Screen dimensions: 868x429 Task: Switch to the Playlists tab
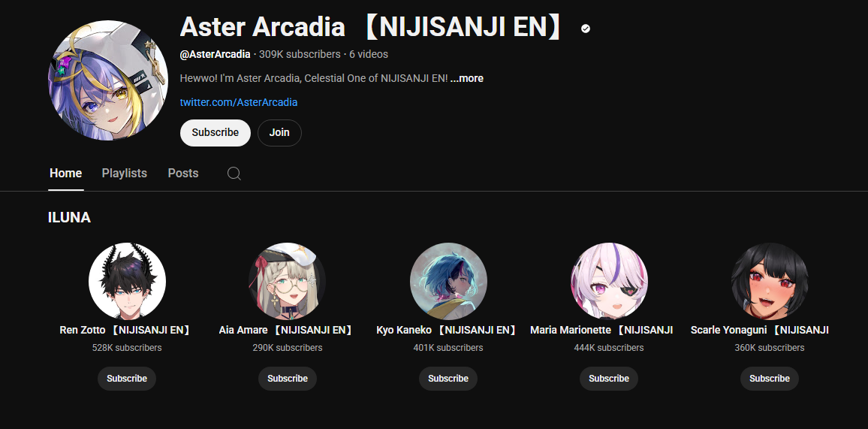tap(125, 174)
